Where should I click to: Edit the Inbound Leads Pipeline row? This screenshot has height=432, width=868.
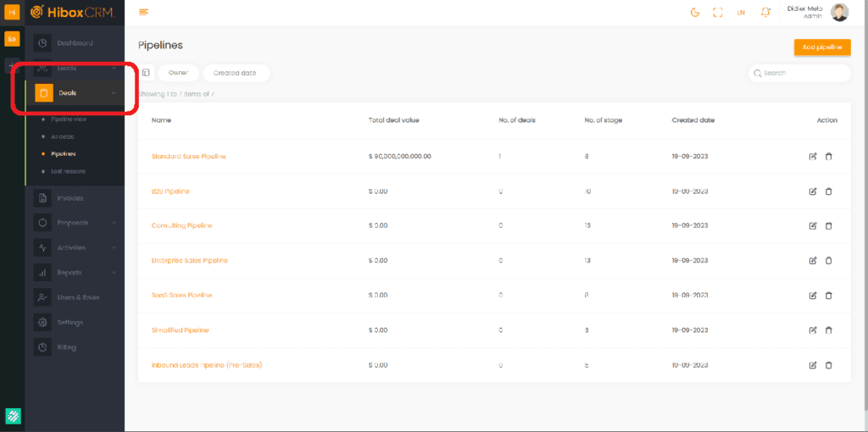813,365
